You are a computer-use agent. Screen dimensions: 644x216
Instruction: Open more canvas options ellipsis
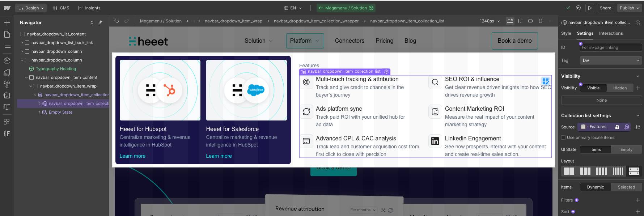551,21
